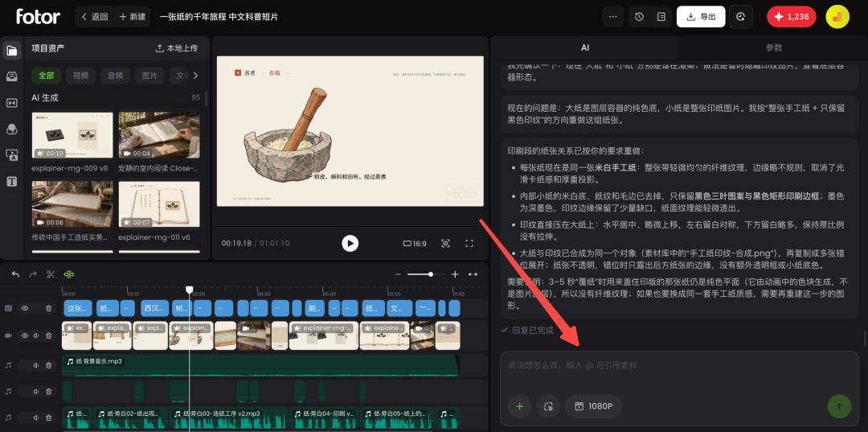Screen dimensions: 868x432
Task: Select the explainer-mg-011 v6 asset thumbnail
Action: tap(159, 204)
